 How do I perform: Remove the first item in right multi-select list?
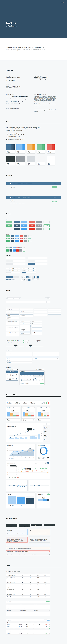coord(58,353)
